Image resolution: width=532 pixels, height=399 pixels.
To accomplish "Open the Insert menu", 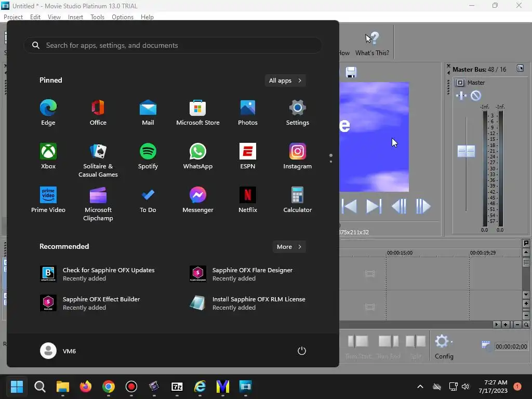I will pyautogui.click(x=75, y=17).
